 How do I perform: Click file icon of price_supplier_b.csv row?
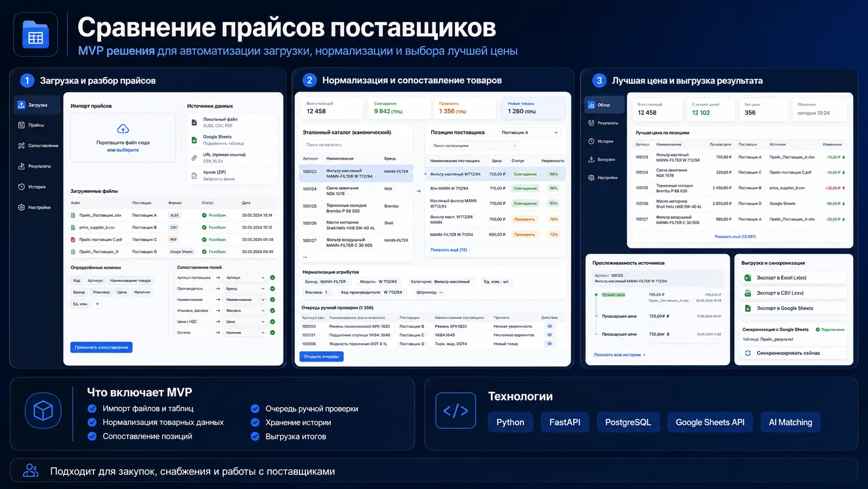[x=73, y=228]
